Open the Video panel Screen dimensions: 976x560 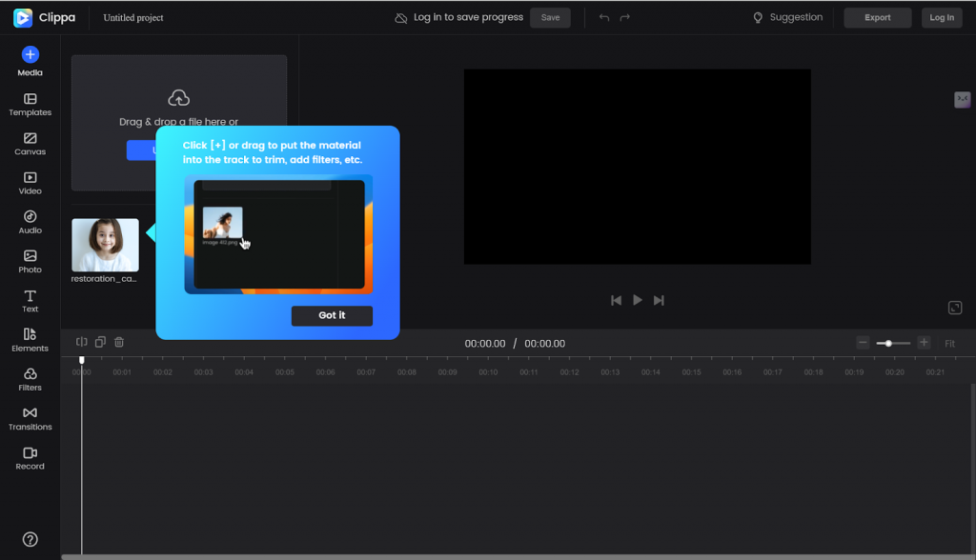pos(30,183)
